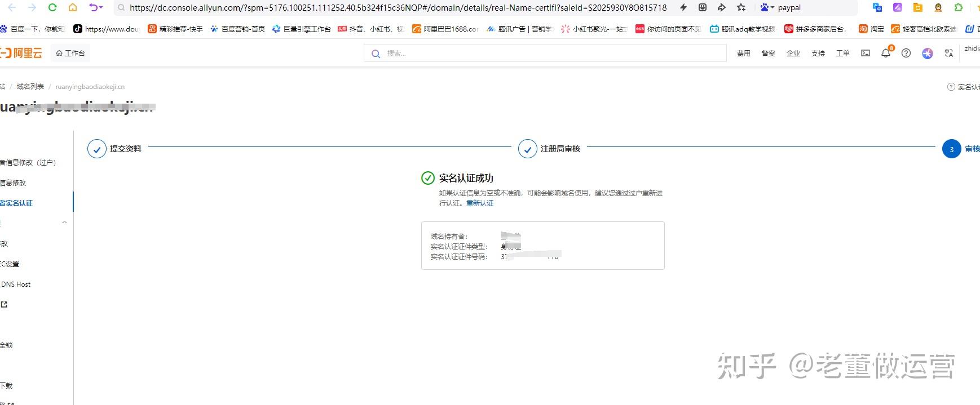Open the 抖音、小红书 bookmark
This screenshot has height=405, width=980.
[x=371, y=29]
